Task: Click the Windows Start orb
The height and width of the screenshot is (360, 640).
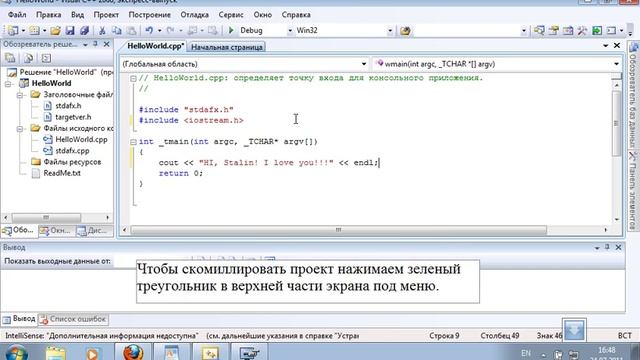Action: pyautogui.click(x=17, y=353)
